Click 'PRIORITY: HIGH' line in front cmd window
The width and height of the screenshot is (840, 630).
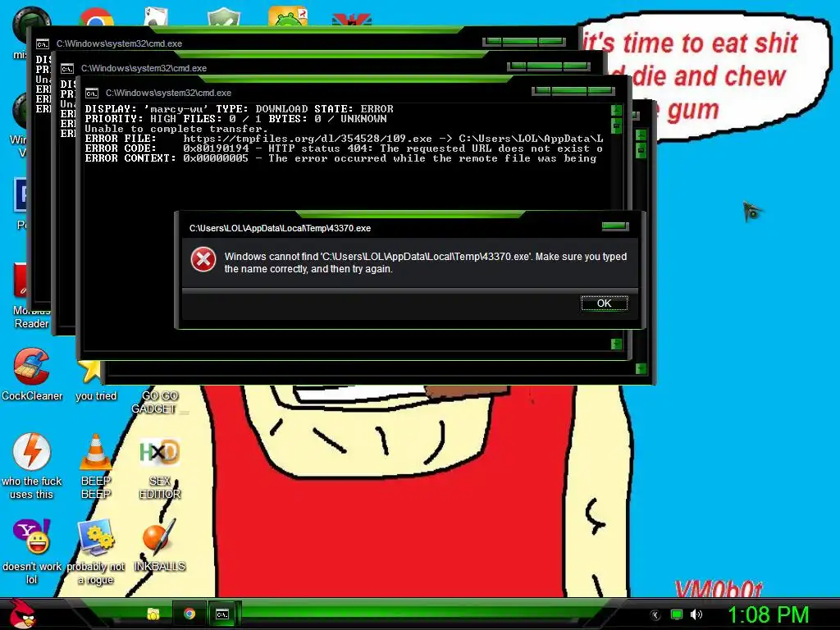click(x=235, y=118)
